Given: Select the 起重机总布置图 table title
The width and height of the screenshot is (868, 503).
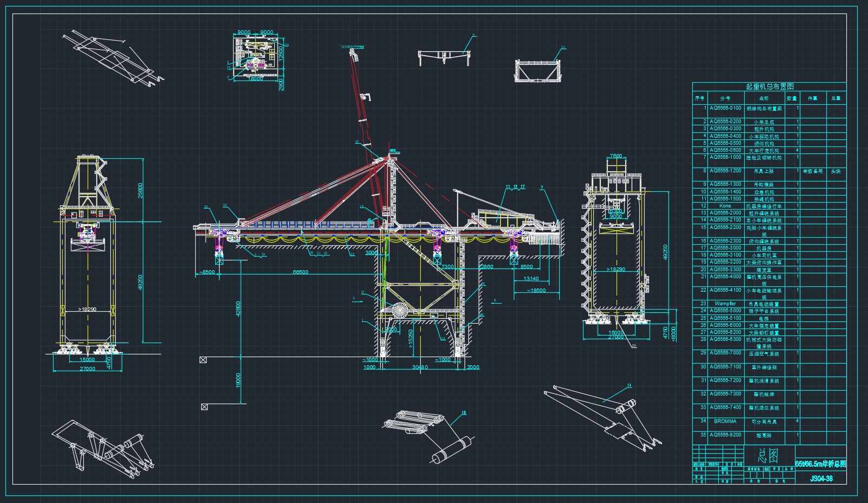Looking at the screenshot, I should pos(769,86).
